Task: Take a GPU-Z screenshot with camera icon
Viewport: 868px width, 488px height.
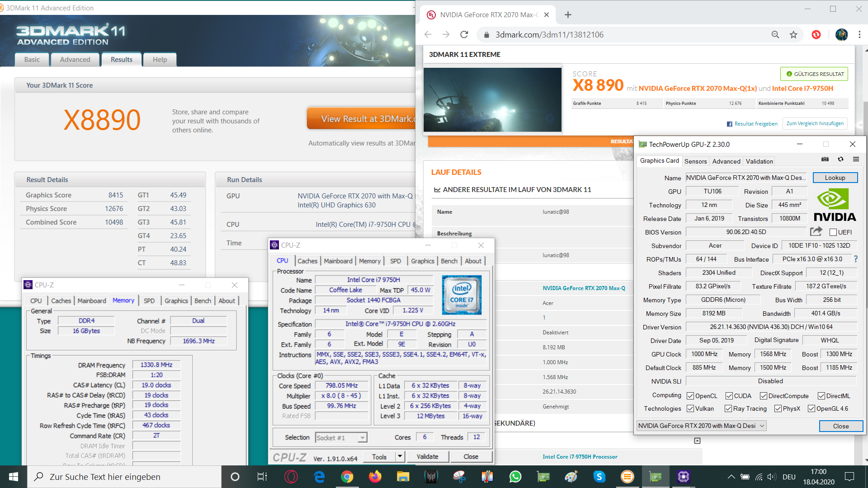Action: pyautogui.click(x=825, y=159)
